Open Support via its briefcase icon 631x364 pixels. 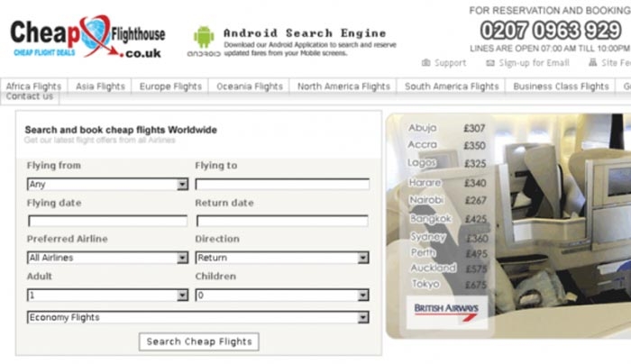tap(425, 63)
